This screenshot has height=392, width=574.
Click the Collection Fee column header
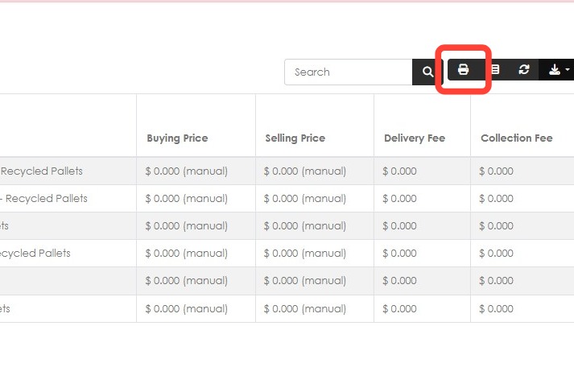coord(517,138)
